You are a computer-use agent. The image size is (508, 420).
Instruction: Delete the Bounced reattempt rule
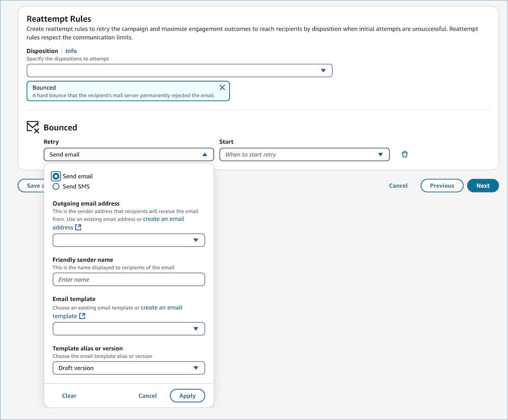[x=405, y=154]
